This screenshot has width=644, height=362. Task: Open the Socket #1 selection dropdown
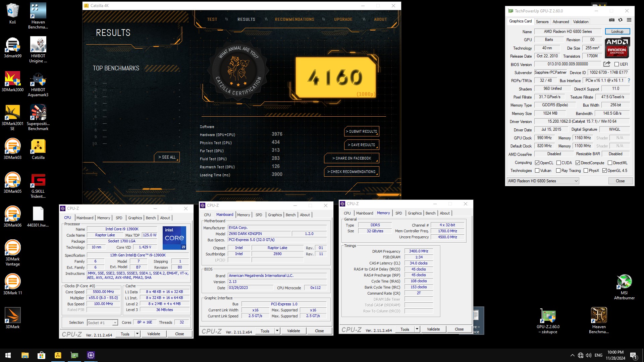102,322
